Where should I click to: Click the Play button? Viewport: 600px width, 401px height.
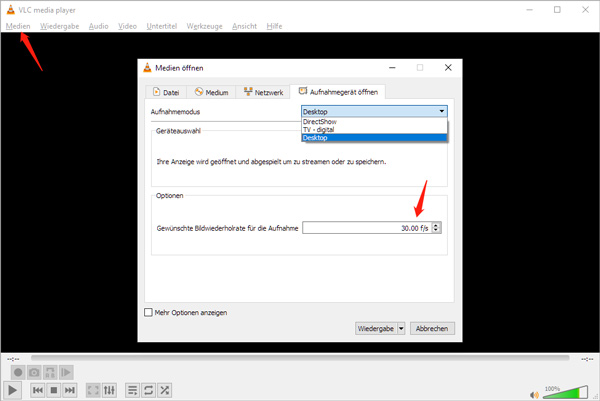click(x=14, y=389)
